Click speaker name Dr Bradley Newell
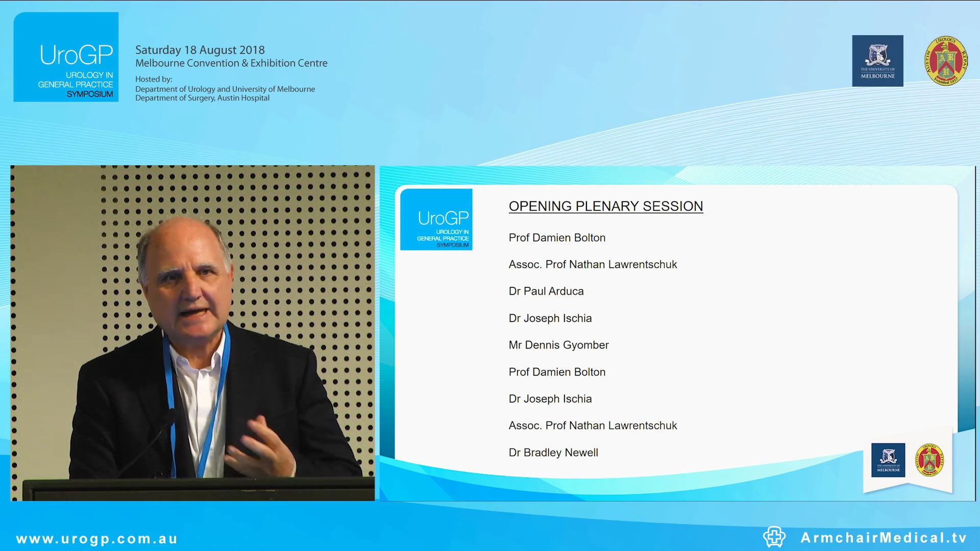Viewport: 980px width, 551px height. coord(553,452)
